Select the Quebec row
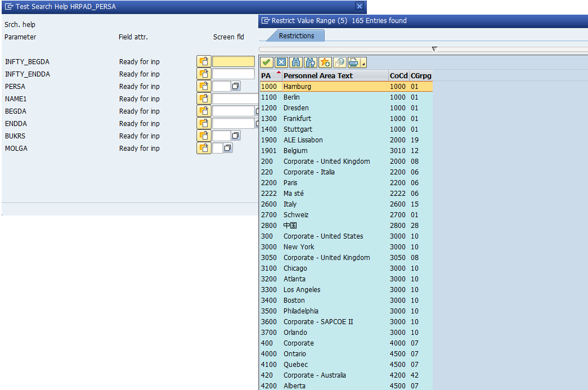The image size is (588, 390). [x=346, y=364]
